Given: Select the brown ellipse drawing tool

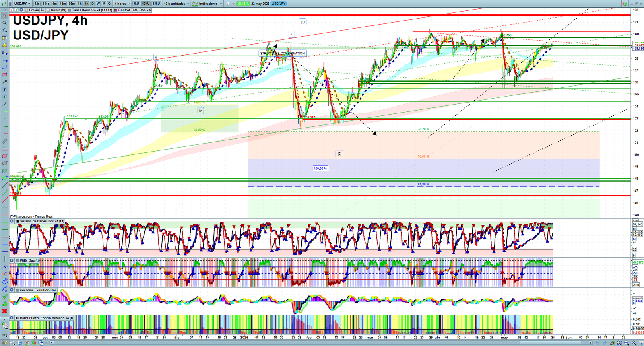Looking at the screenshot, I should coord(4,163).
